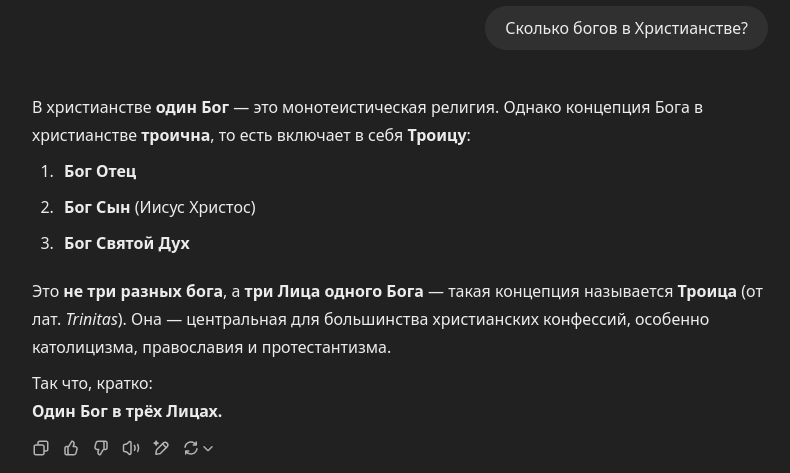Click the bold word 'Троицу' before the list
Viewport: 790px width, 473px height.
point(437,136)
